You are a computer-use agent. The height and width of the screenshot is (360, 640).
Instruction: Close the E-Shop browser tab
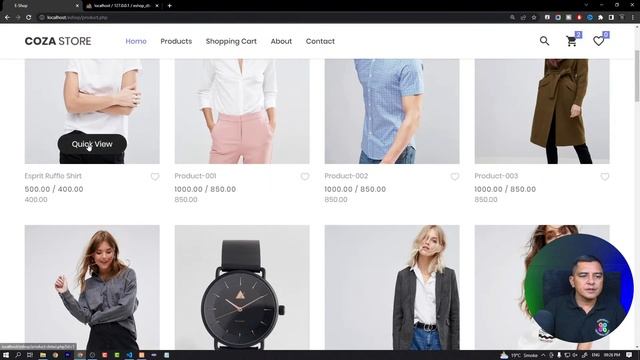coord(77,6)
